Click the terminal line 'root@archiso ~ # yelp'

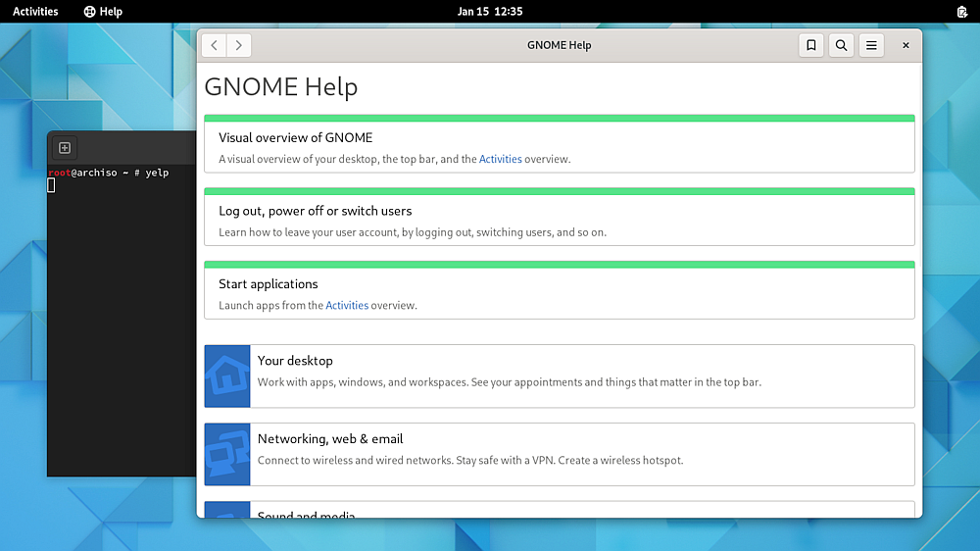pos(109,173)
